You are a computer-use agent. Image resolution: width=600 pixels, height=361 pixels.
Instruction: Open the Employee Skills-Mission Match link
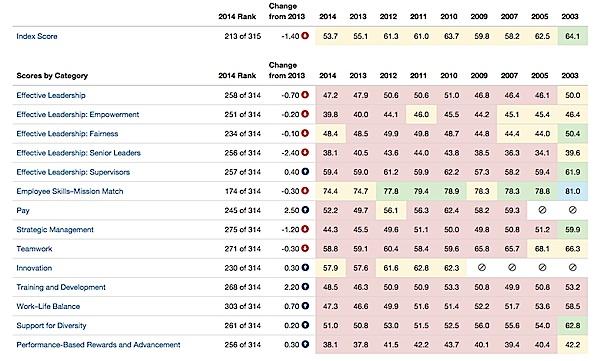tap(70, 191)
